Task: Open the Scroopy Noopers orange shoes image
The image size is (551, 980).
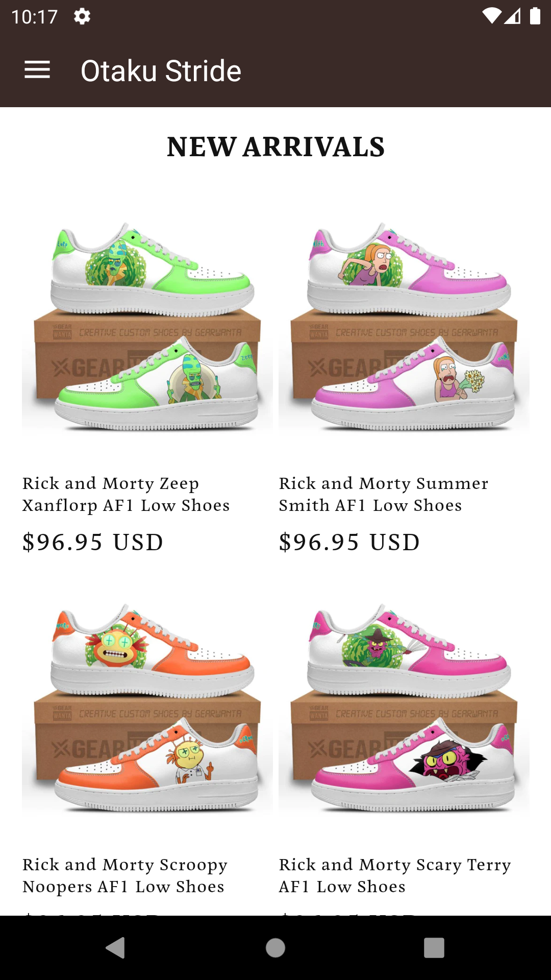Action: pos(147,707)
